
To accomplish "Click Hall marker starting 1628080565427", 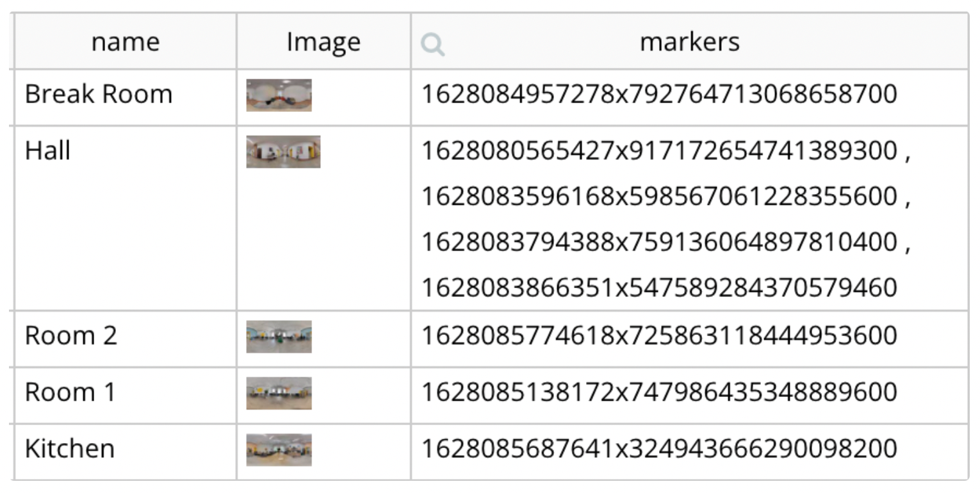I will [659, 151].
